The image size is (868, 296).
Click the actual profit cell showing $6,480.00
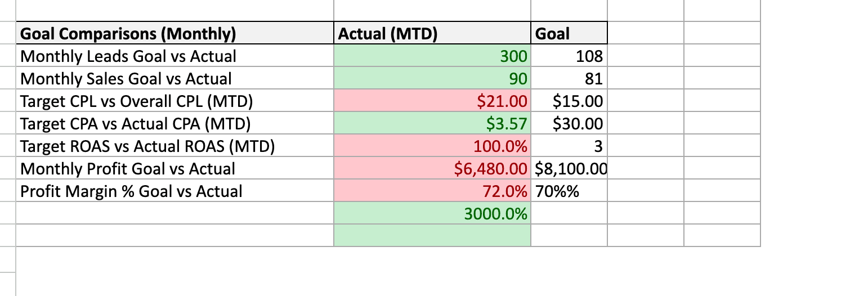pos(432,168)
